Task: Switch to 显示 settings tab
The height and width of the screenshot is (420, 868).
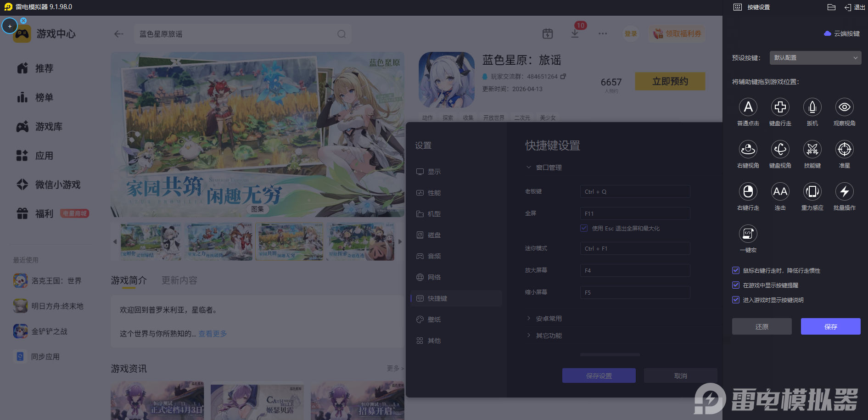Action: pyautogui.click(x=456, y=172)
